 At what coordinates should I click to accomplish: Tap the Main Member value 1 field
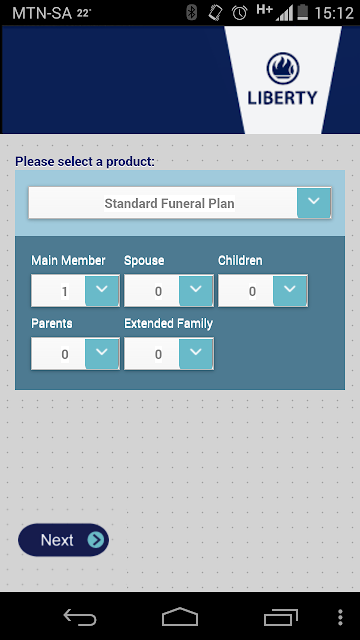(59, 291)
